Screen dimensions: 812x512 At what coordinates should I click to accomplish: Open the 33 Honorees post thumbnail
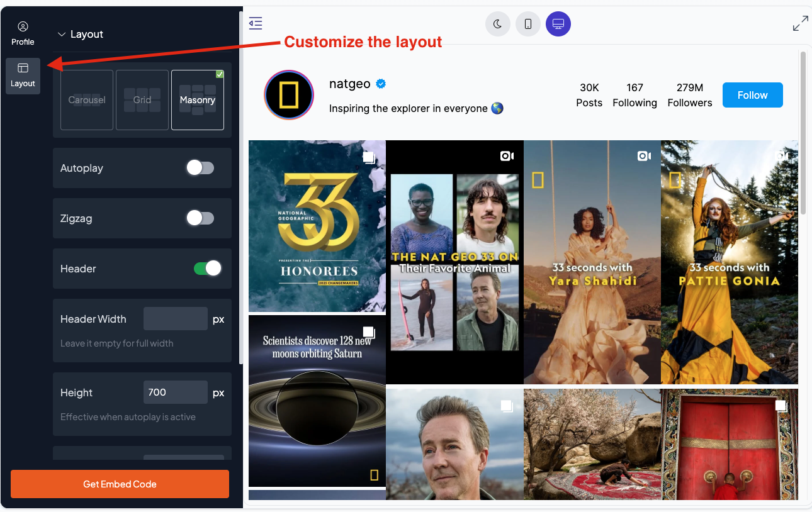[x=317, y=226]
